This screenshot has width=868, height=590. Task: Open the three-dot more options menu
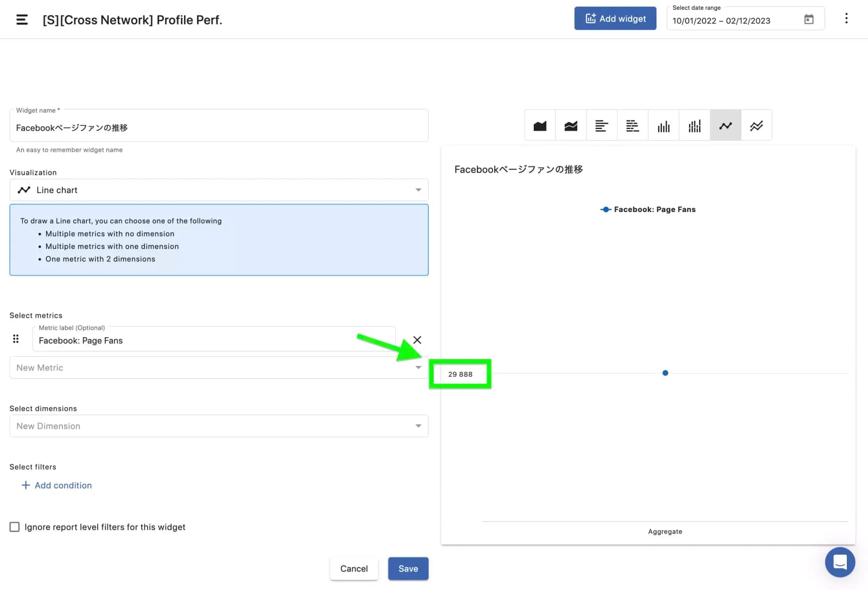(846, 18)
